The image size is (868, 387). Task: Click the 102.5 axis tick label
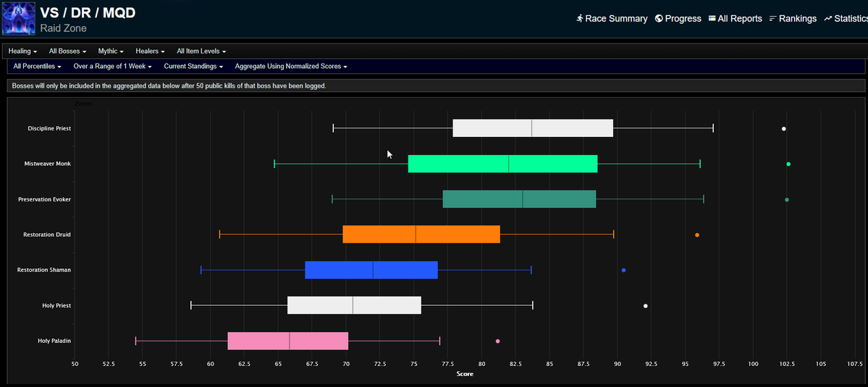(x=787, y=364)
